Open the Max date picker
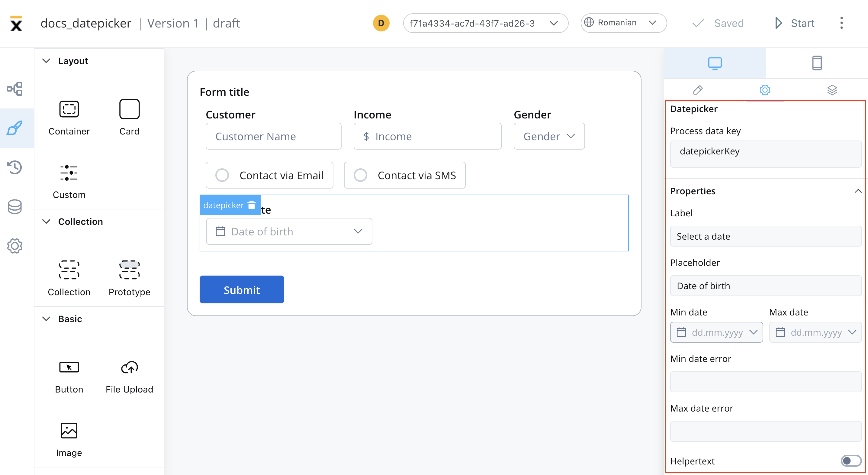This screenshot has height=475, width=868. (815, 332)
